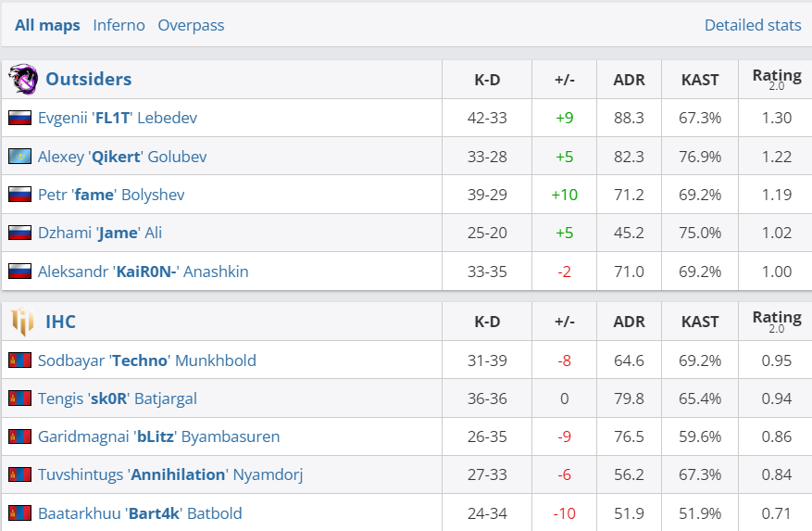Click the Outsiders team logo icon

(22, 80)
